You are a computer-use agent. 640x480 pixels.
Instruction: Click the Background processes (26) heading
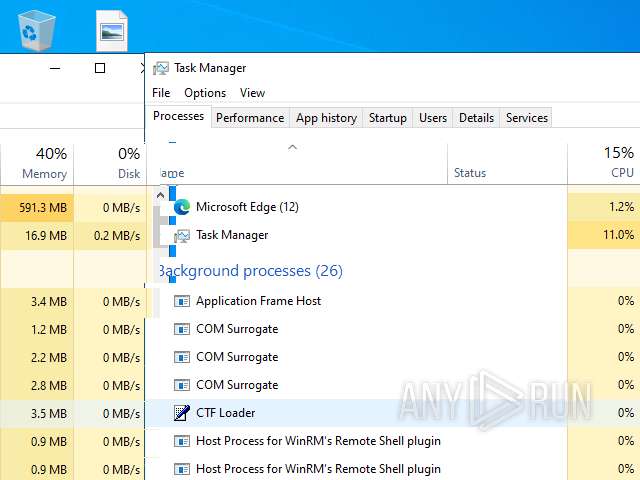(x=251, y=271)
